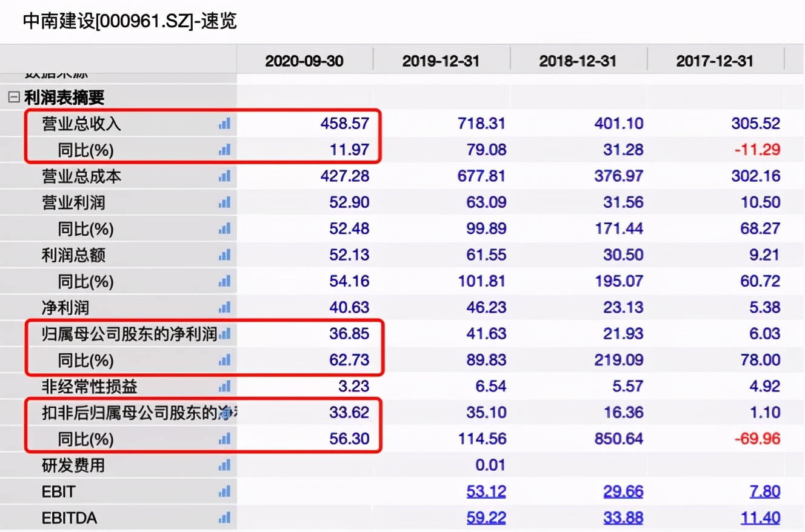Image resolution: width=805 pixels, height=532 pixels.
Task: Select the 营业总成本 row label
Action: pos(81,176)
